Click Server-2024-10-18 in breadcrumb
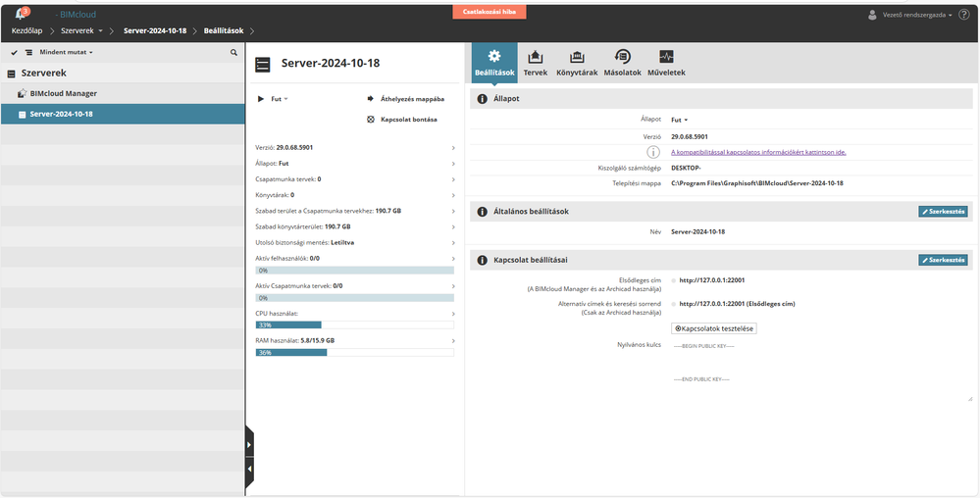The height and width of the screenshot is (498, 980). (155, 30)
